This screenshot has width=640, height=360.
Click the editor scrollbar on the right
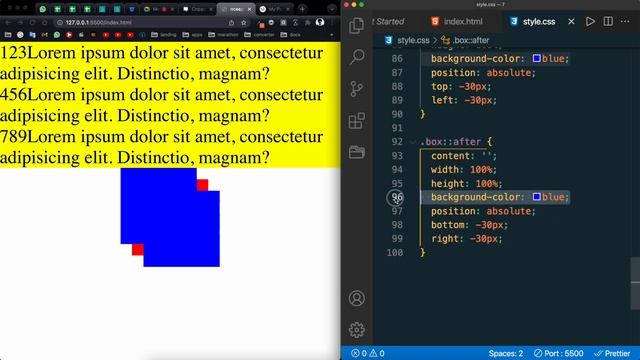pos(636,282)
